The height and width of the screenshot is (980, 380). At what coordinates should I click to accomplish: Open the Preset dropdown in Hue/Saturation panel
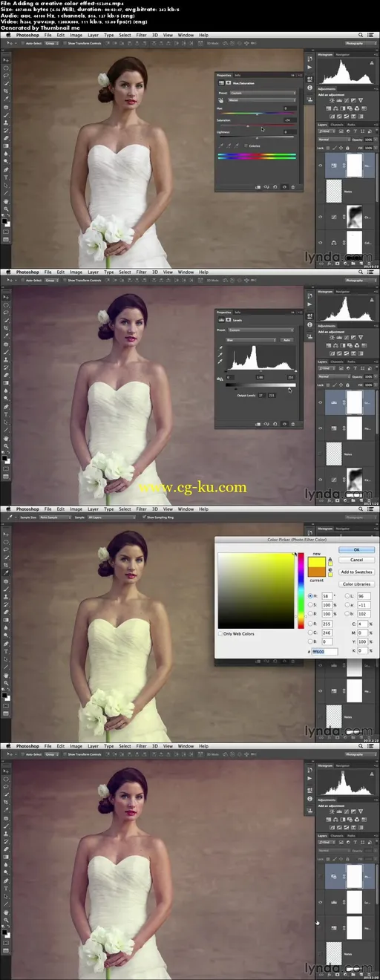pyautogui.click(x=263, y=93)
